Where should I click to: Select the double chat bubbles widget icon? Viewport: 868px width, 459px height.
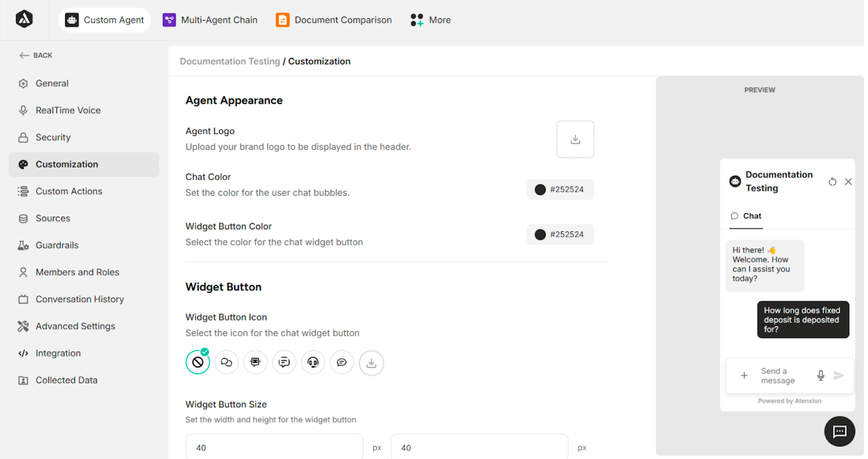[226, 362]
